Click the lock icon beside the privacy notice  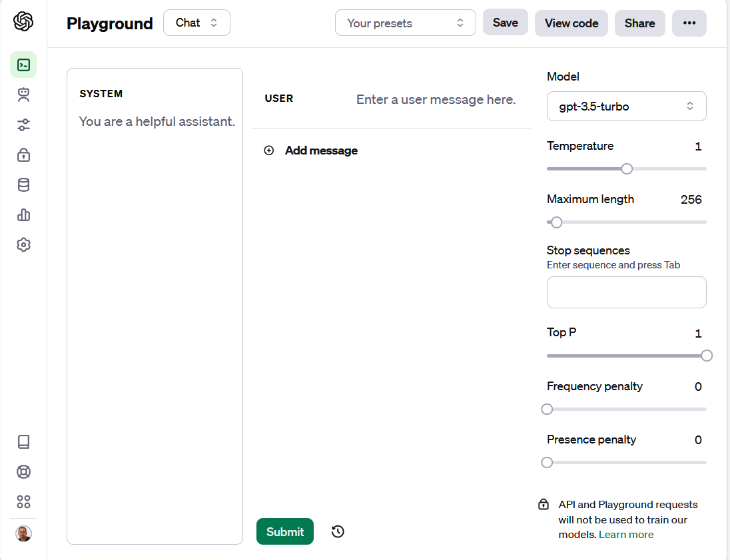click(544, 505)
